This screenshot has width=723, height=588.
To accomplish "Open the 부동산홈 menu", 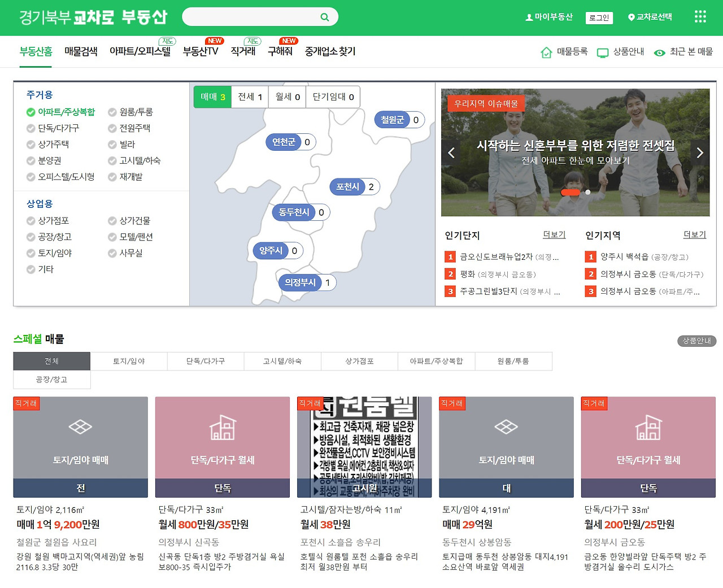I will click(x=36, y=51).
